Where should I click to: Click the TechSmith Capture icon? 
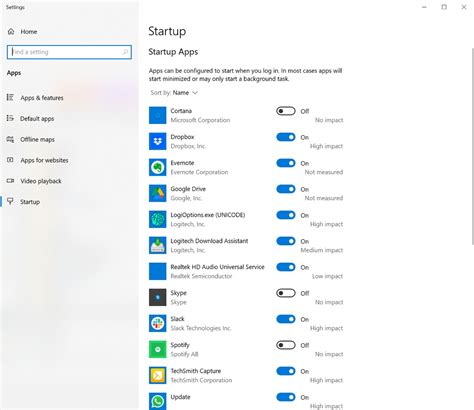pyautogui.click(x=157, y=375)
